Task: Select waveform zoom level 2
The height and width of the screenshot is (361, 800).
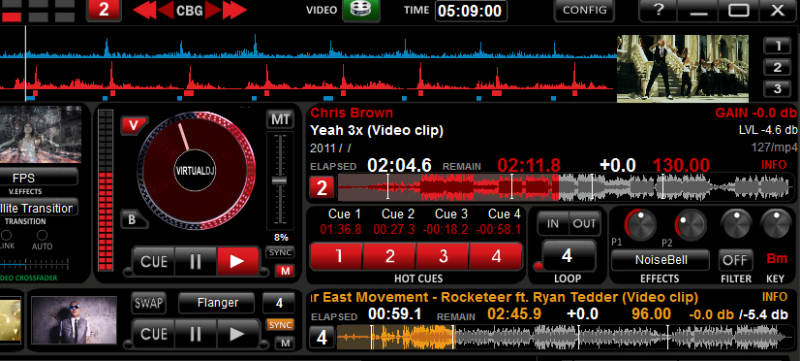Action: click(777, 67)
